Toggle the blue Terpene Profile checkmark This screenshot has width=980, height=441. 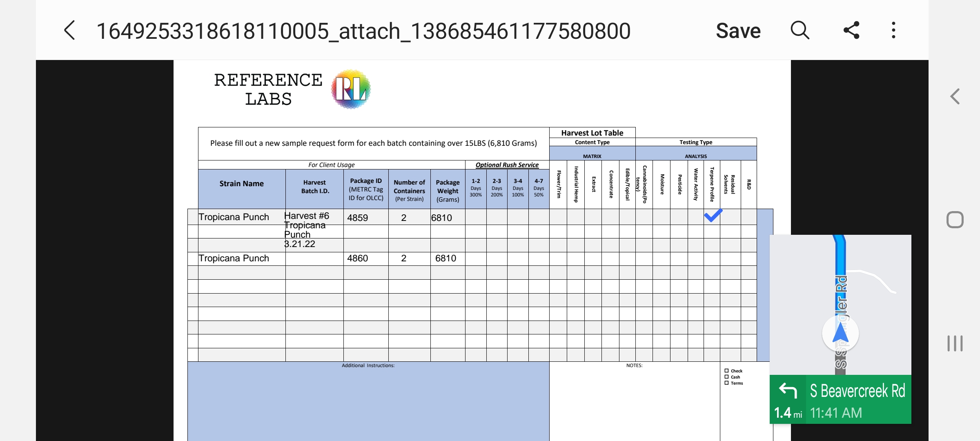pyautogui.click(x=713, y=216)
